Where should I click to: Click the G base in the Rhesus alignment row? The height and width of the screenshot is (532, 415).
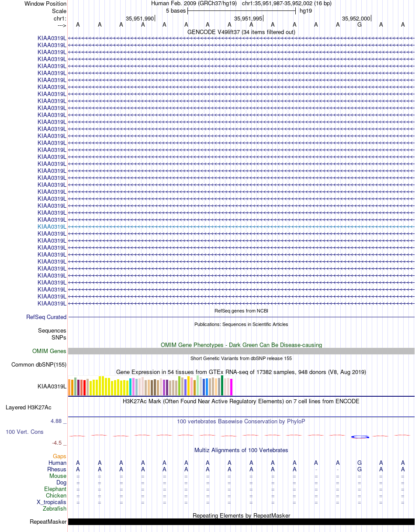pyautogui.click(x=360, y=470)
